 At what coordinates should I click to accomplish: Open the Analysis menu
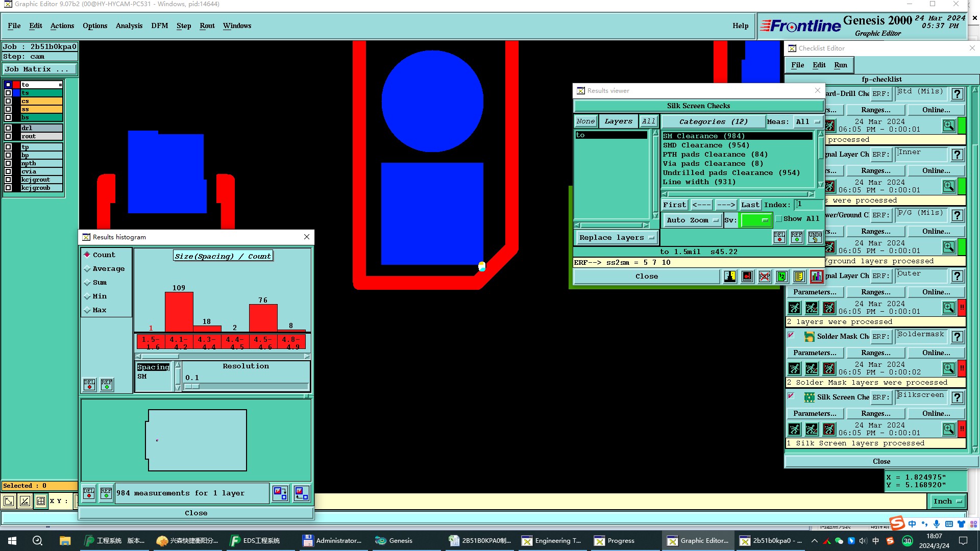pyautogui.click(x=129, y=26)
